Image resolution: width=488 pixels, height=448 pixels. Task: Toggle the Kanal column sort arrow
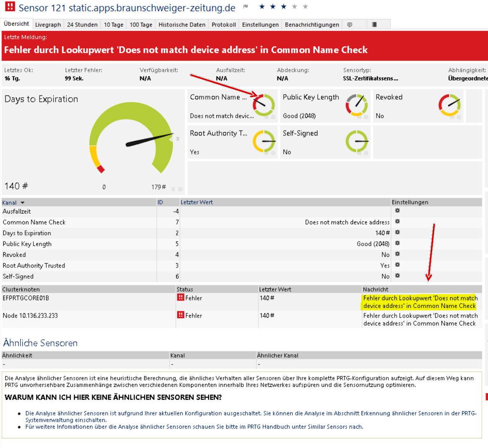[x=22, y=203]
